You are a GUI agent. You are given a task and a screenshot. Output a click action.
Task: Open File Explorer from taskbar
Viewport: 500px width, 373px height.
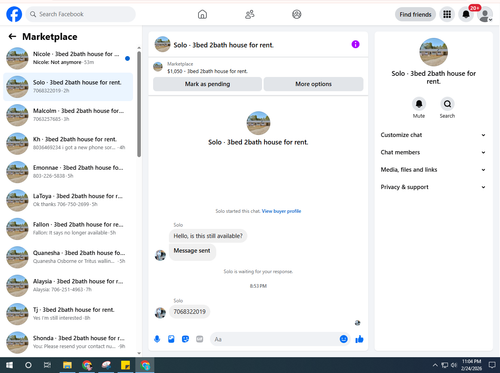point(67,365)
